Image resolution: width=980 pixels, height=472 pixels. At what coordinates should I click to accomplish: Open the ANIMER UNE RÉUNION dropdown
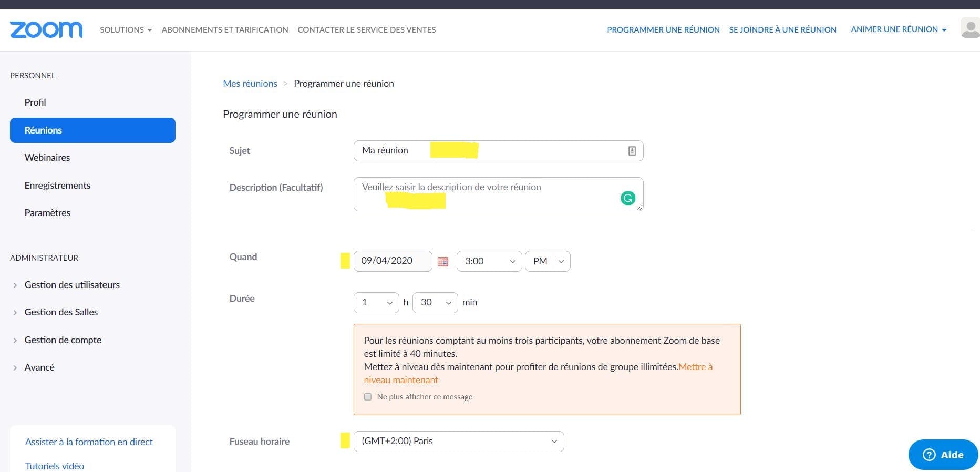pos(899,29)
